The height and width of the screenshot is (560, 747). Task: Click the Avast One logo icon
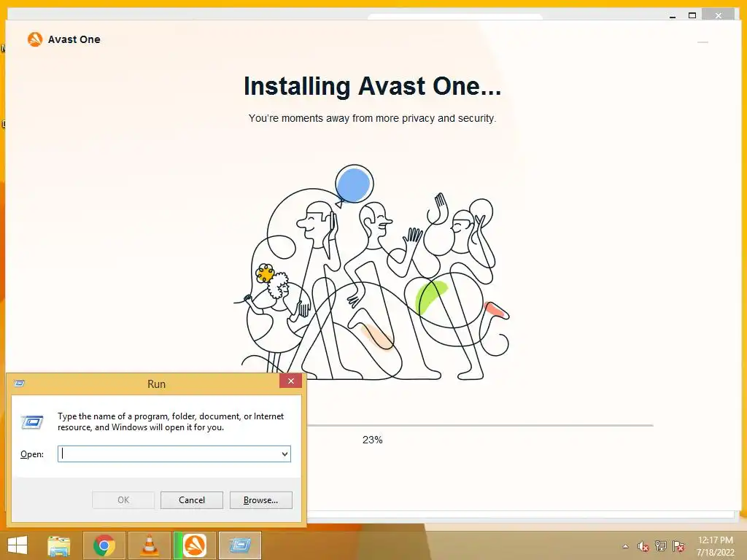pos(35,39)
